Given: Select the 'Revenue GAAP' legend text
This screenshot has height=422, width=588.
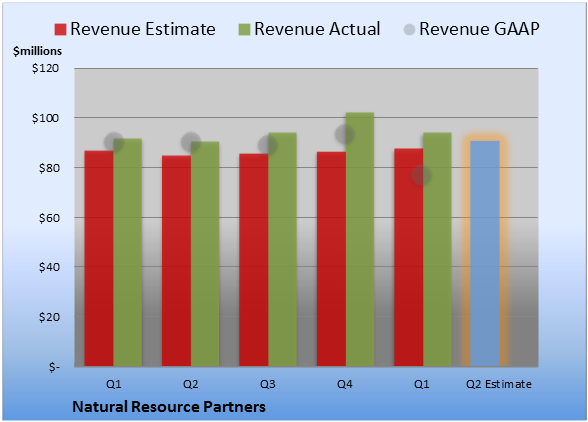Looking at the screenshot, I should (479, 29).
